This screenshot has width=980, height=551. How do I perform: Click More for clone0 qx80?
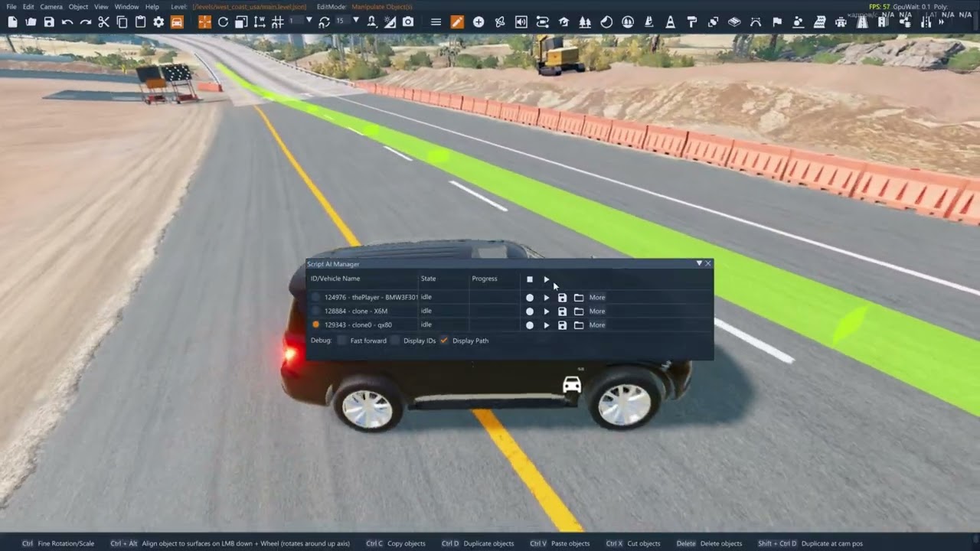tap(597, 325)
